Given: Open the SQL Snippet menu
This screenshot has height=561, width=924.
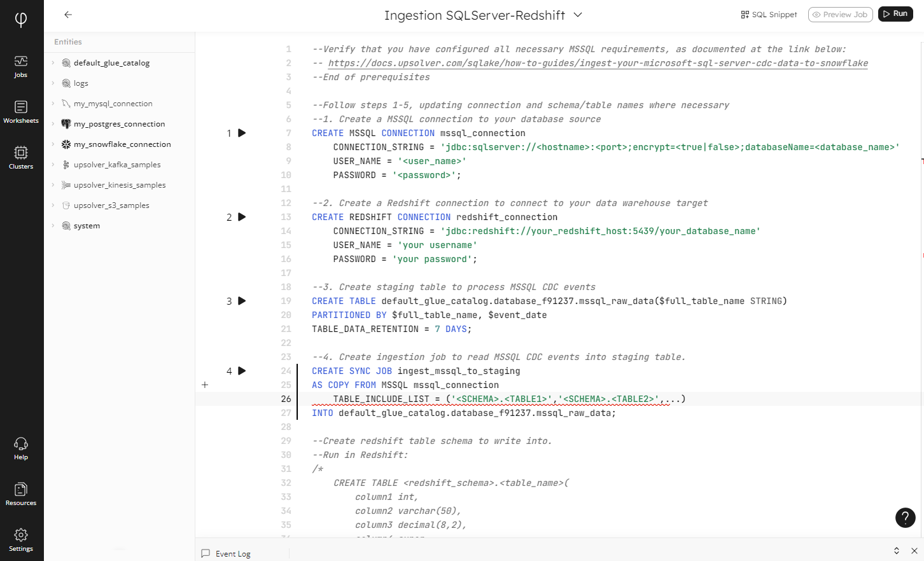Looking at the screenshot, I should [x=769, y=15].
